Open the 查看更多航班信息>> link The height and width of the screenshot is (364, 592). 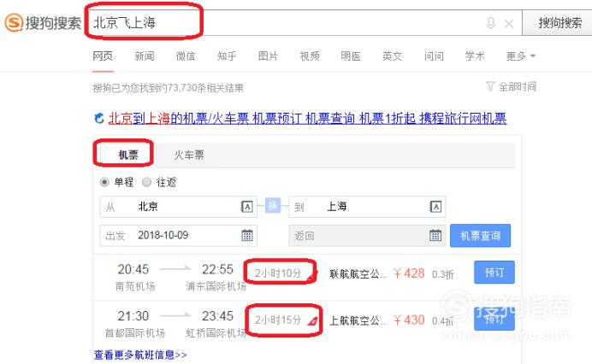[x=140, y=355]
